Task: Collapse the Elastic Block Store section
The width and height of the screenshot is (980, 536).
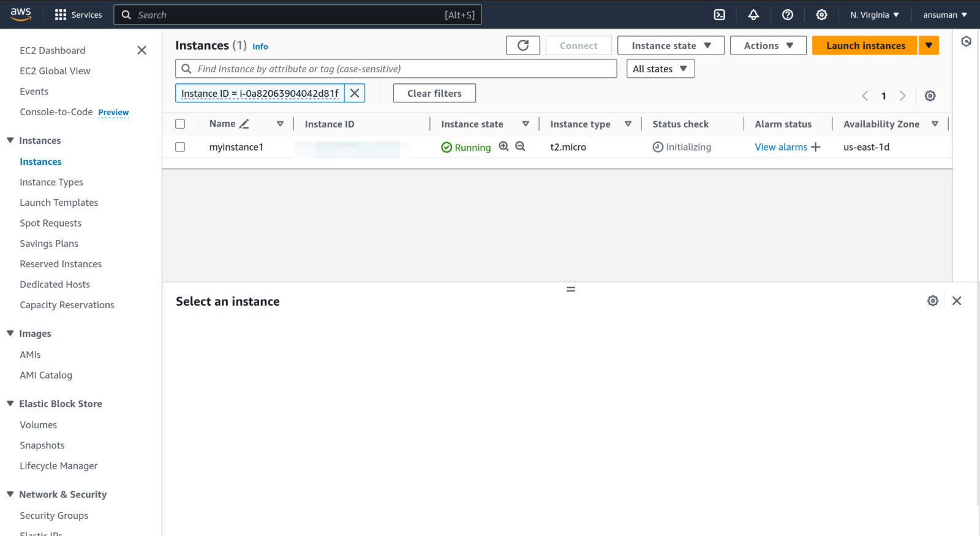Action: (10, 403)
